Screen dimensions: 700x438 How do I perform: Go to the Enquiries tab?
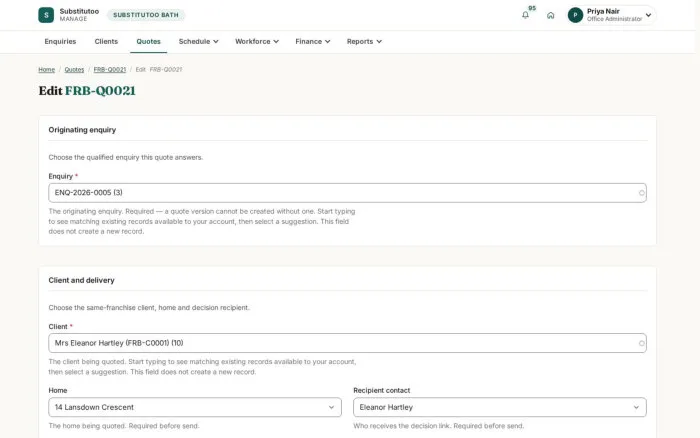point(60,42)
